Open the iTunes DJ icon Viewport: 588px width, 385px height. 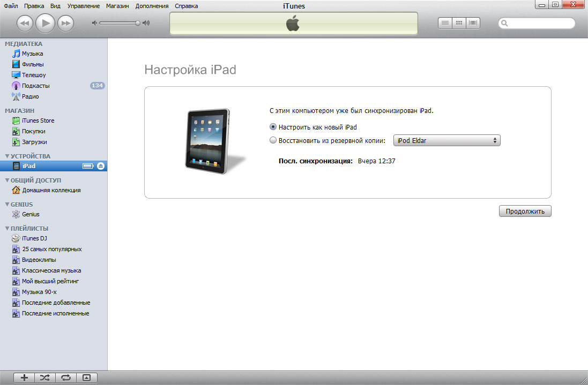[x=16, y=238]
